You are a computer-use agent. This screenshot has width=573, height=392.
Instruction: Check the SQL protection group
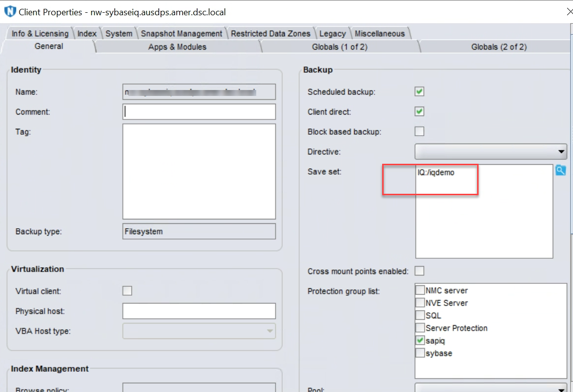coord(421,315)
